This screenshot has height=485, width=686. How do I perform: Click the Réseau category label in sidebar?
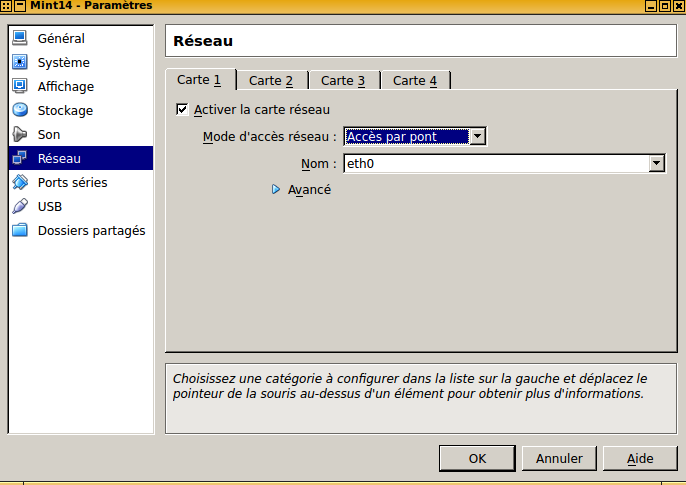tap(59, 158)
